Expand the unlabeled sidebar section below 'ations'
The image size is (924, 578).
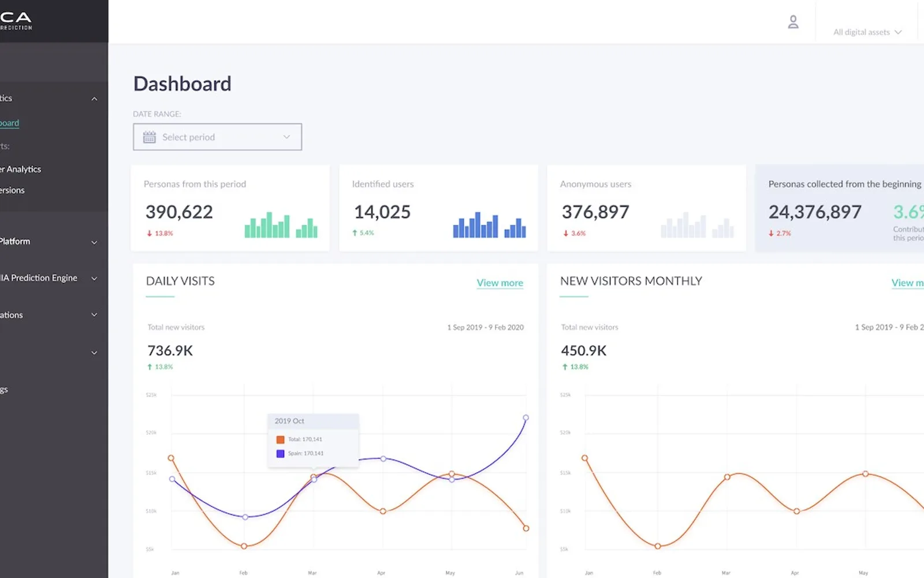[x=94, y=353]
